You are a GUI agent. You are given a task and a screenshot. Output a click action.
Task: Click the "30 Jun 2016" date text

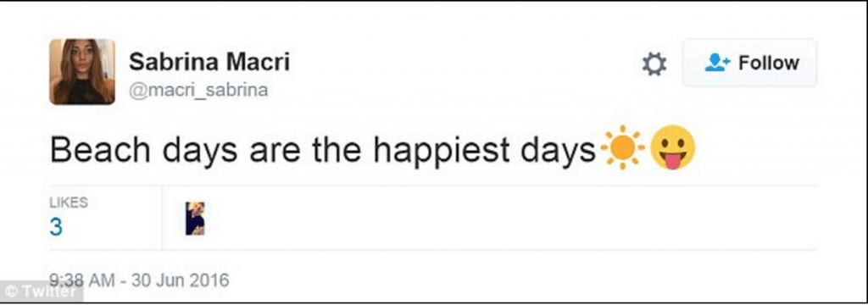[x=180, y=280]
